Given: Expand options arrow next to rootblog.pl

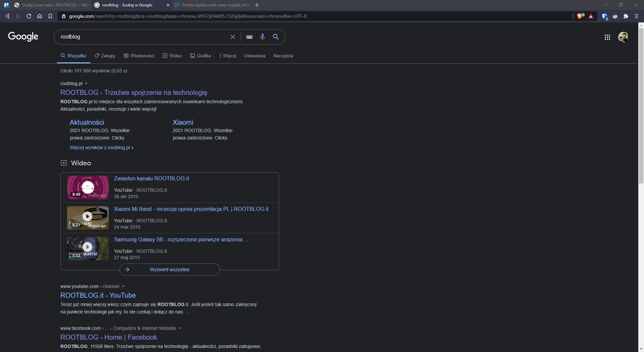Looking at the screenshot, I should pyautogui.click(x=86, y=83).
